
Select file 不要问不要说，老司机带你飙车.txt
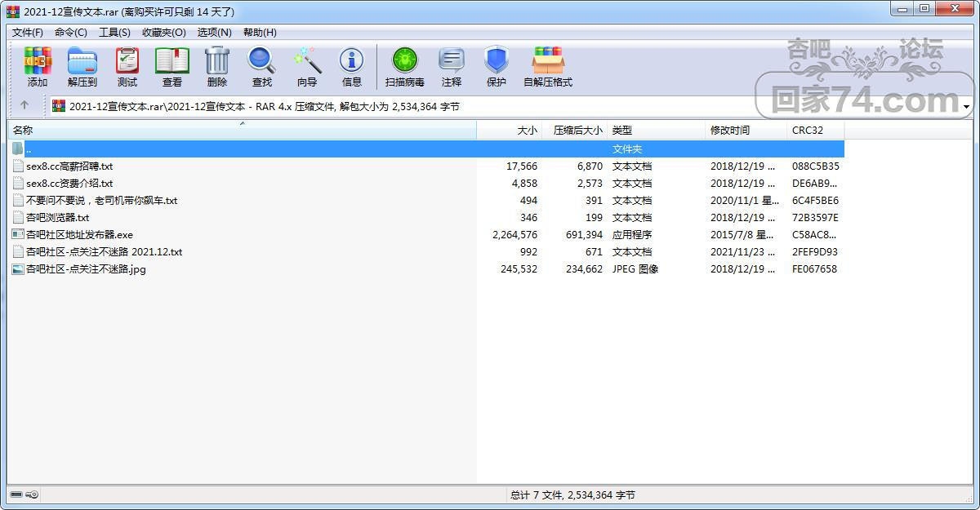(101, 200)
